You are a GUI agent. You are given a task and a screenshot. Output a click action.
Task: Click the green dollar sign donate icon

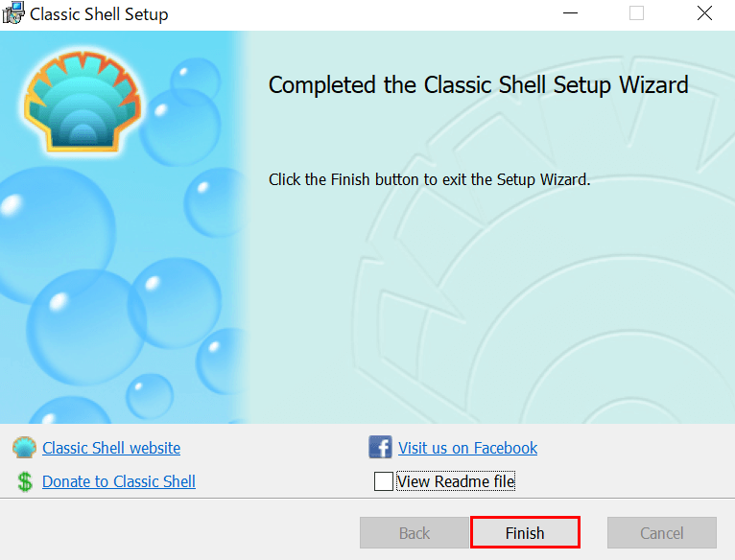24,481
